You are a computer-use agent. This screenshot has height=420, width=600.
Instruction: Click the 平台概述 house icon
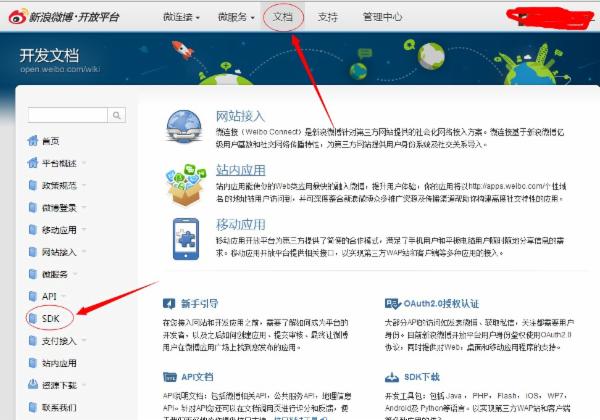click(x=33, y=163)
